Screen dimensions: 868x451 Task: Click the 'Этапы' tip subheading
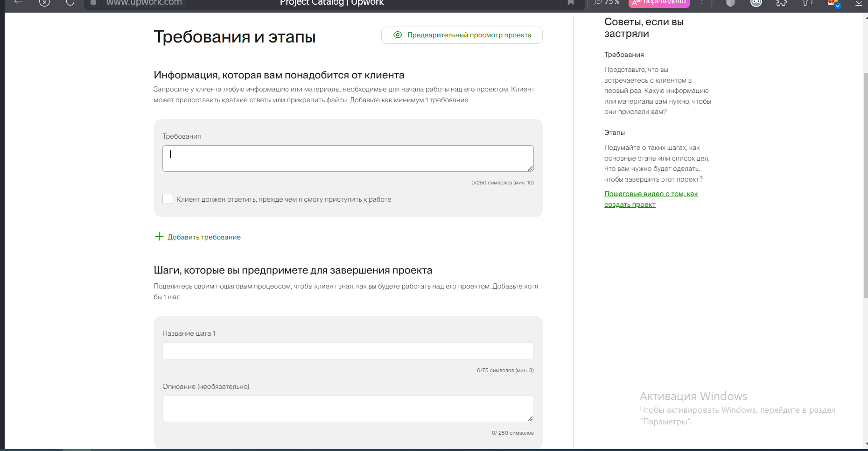coord(615,133)
